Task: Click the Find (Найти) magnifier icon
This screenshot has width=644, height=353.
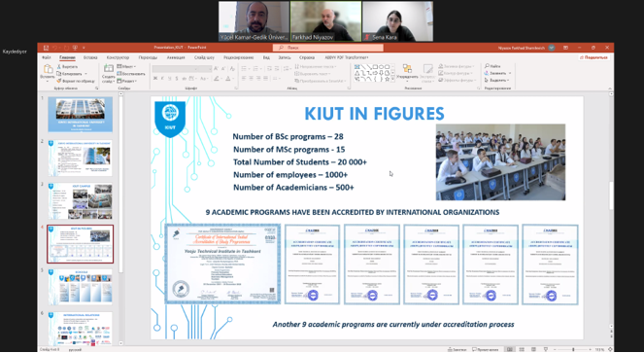Action: tap(487, 66)
